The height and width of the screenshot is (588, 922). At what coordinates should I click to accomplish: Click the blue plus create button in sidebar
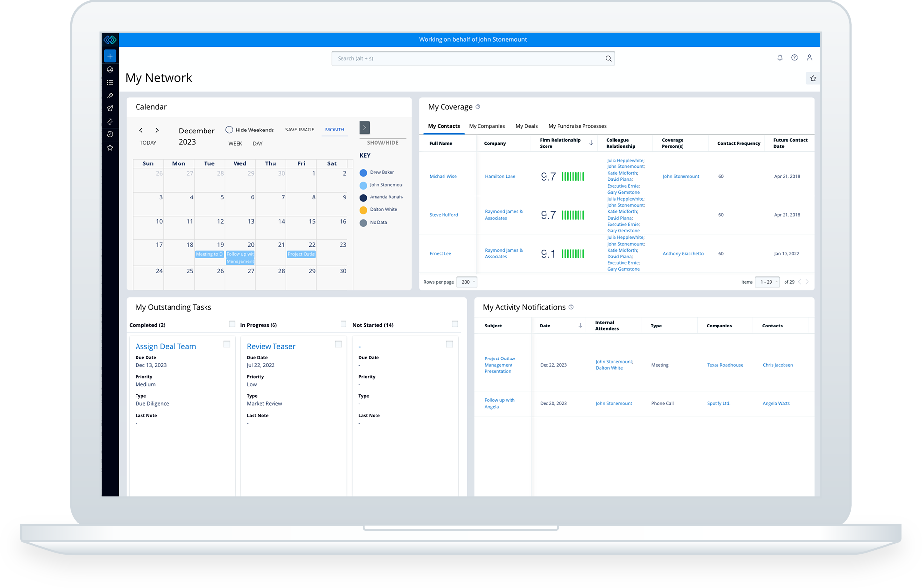110,56
